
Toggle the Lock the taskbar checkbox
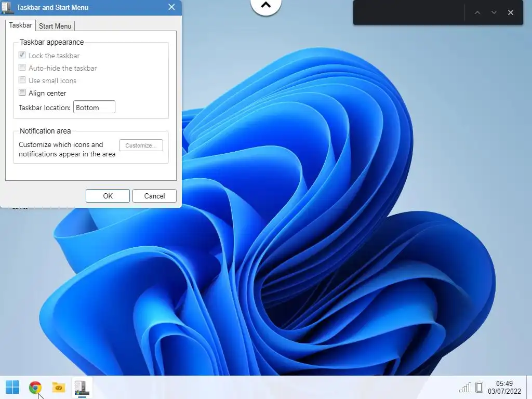22,55
